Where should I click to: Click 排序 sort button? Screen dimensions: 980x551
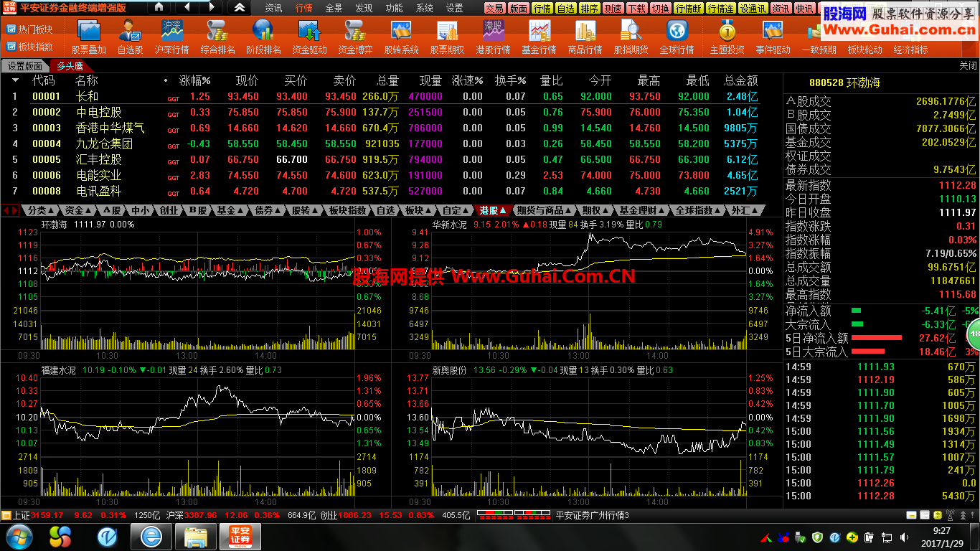tap(590, 9)
